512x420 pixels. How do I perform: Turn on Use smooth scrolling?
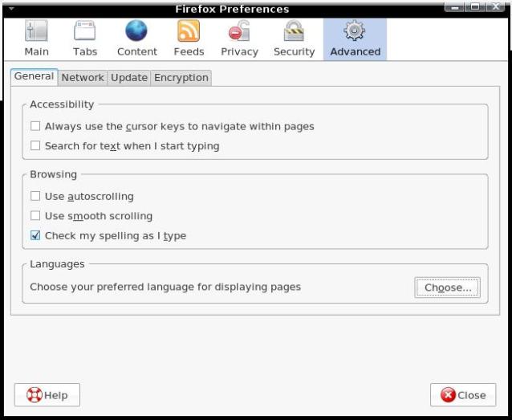[35, 216]
